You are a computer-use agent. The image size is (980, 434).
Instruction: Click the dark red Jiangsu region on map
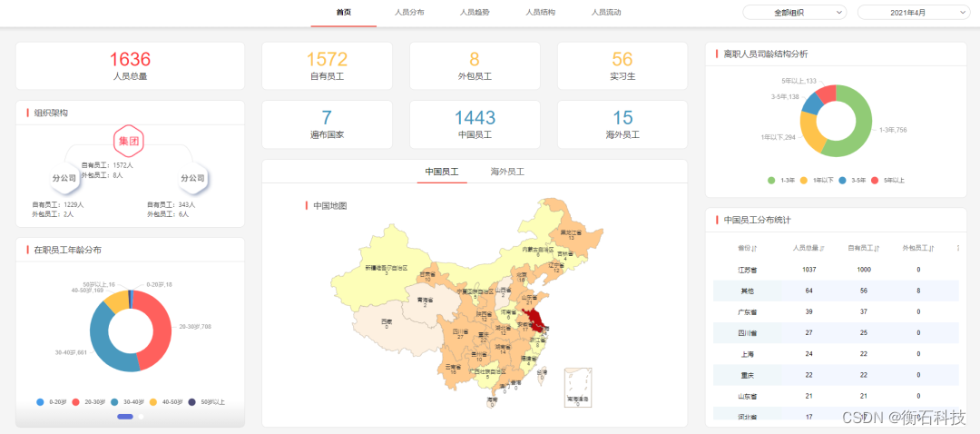(535, 319)
